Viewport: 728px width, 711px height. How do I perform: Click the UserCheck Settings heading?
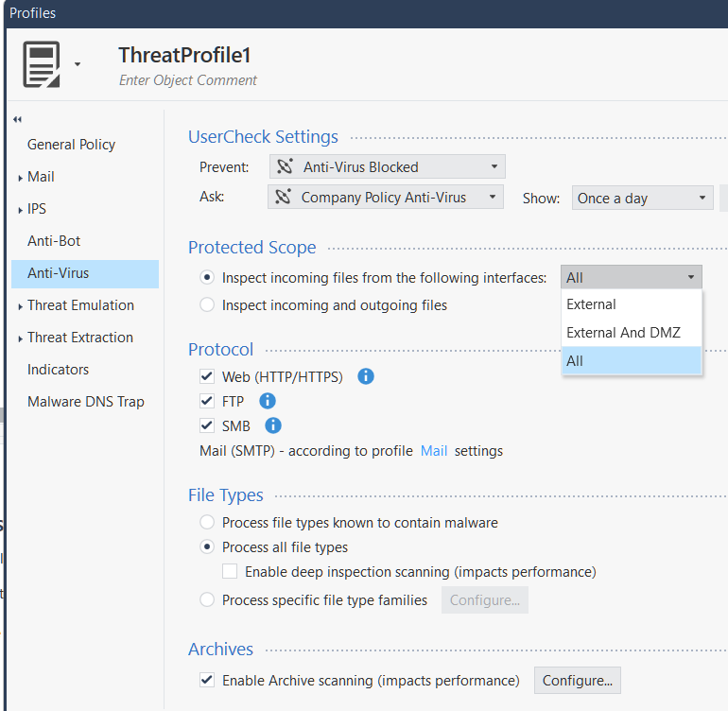(263, 137)
